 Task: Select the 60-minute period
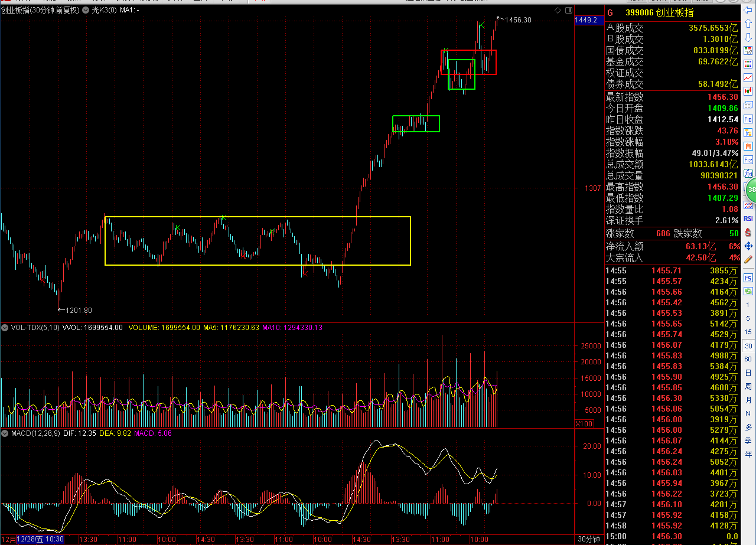tap(748, 359)
